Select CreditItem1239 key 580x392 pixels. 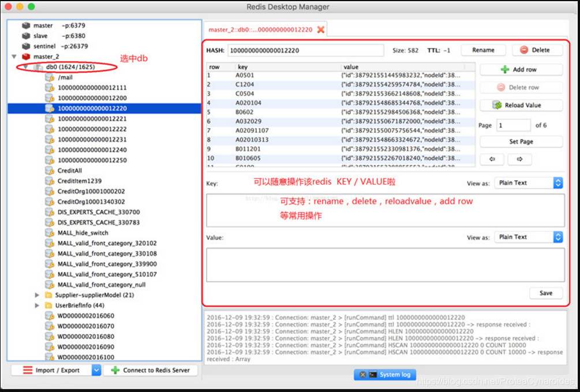[x=80, y=181]
